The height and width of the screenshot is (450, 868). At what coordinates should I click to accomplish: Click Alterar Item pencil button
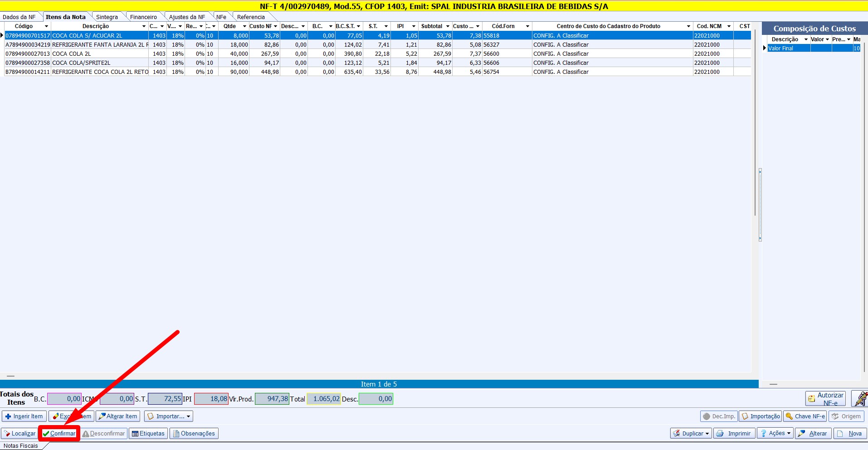pos(118,416)
